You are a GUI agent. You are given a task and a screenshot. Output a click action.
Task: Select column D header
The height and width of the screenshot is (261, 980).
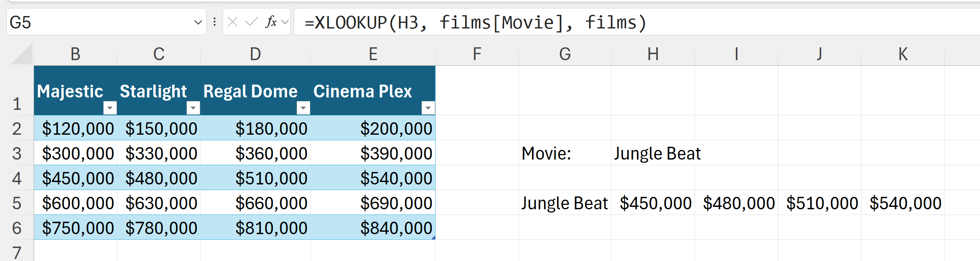[x=255, y=54]
